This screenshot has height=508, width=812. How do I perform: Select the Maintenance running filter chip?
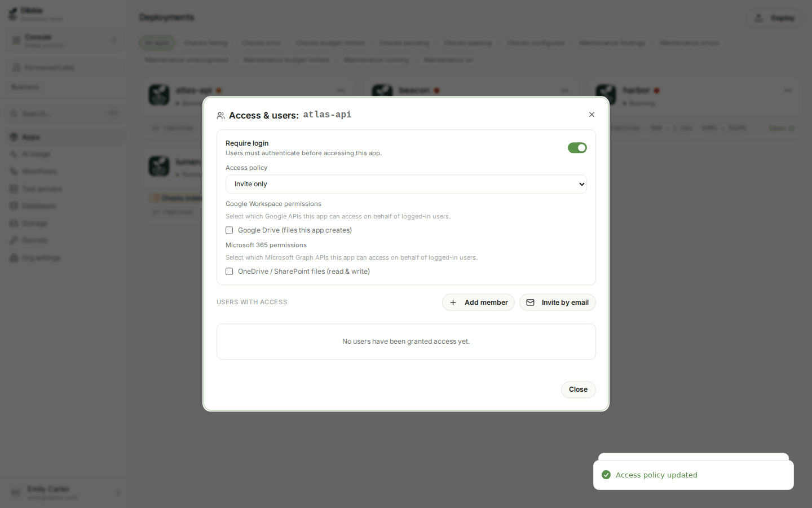377,60
